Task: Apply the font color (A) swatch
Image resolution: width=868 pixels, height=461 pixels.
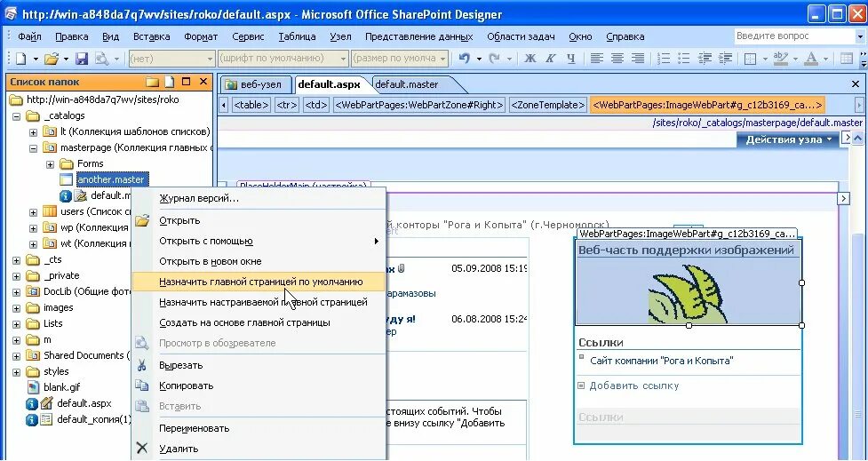Action: [811, 58]
